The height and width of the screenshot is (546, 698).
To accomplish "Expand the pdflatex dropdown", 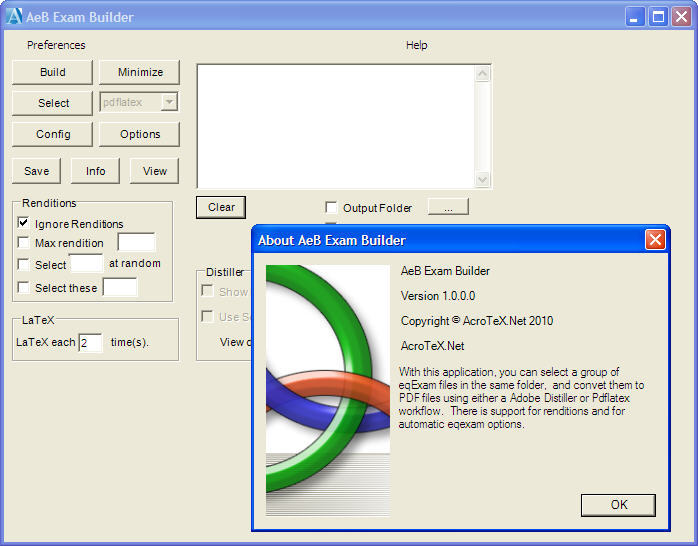I will click(x=169, y=102).
